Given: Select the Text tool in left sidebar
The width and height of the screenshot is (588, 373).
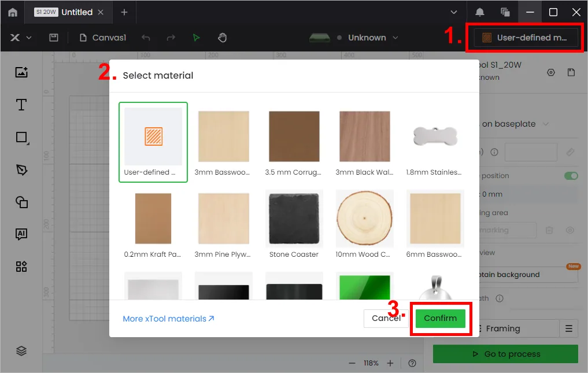Looking at the screenshot, I should click(21, 105).
